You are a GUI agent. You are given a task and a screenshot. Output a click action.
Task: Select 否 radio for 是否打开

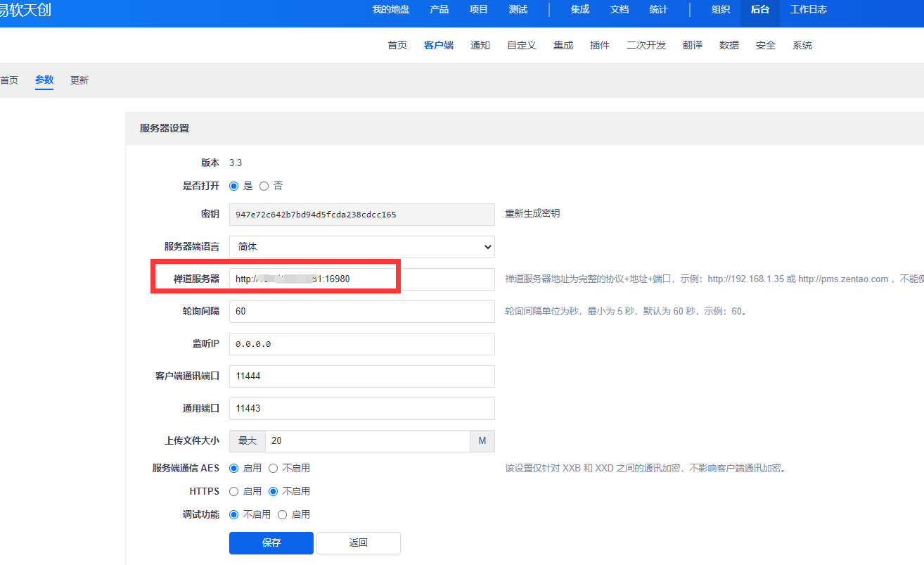coord(264,186)
